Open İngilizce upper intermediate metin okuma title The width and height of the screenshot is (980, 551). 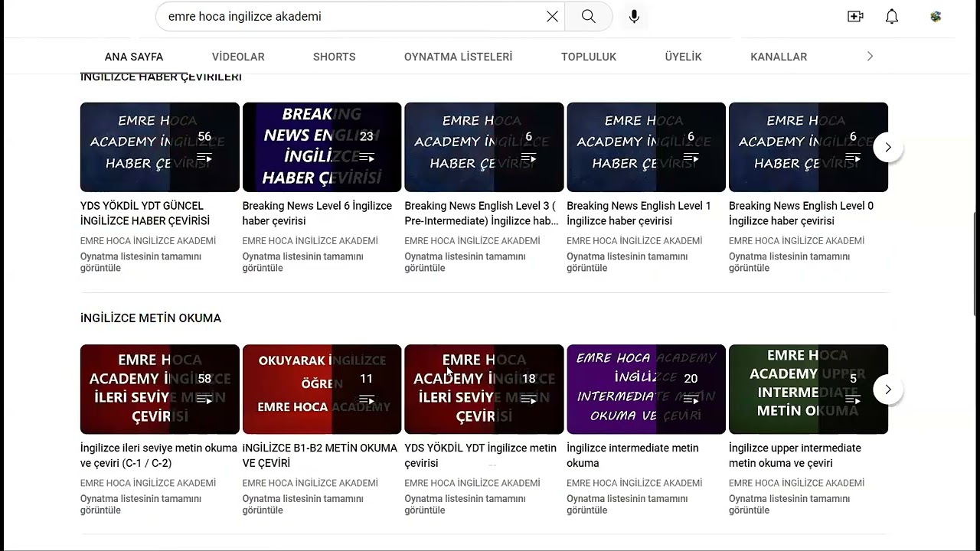pos(795,455)
